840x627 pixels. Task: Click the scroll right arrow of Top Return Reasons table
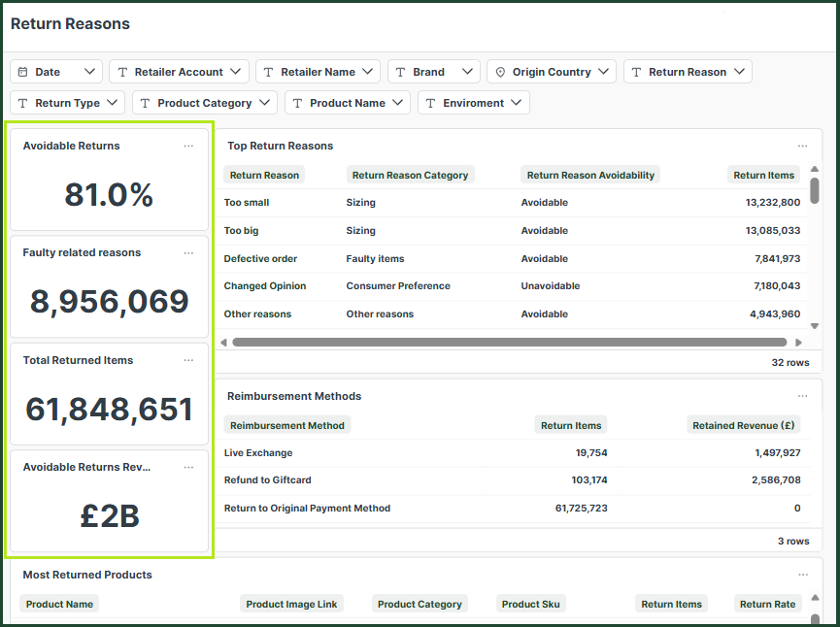click(x=798, y=343)
